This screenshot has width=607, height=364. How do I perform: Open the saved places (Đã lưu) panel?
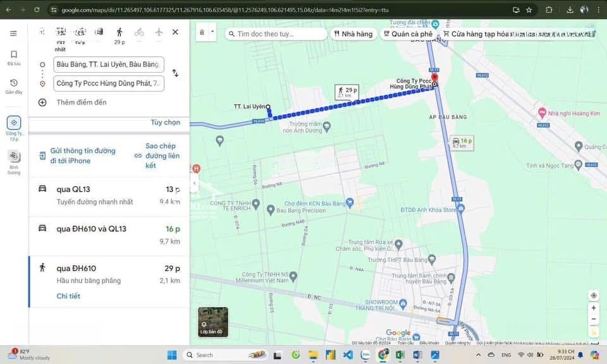tap(14, 58)
